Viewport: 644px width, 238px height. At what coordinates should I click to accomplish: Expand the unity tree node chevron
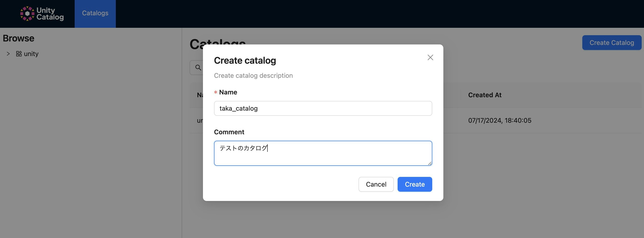8,54
